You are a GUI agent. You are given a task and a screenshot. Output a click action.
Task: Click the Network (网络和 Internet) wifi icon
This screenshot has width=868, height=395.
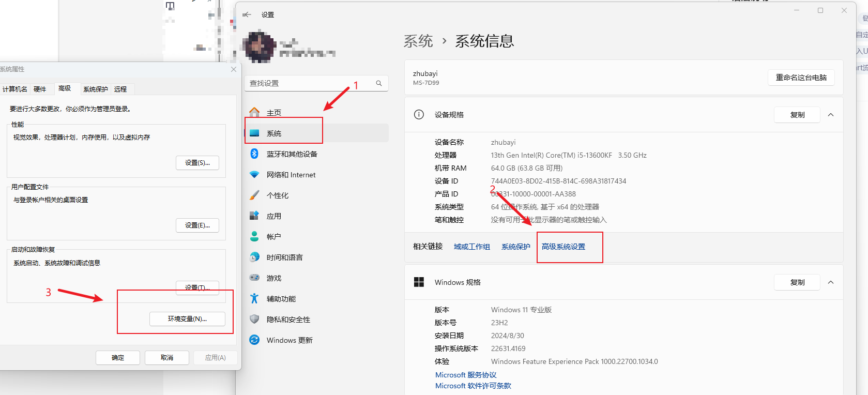click(254, 175)
